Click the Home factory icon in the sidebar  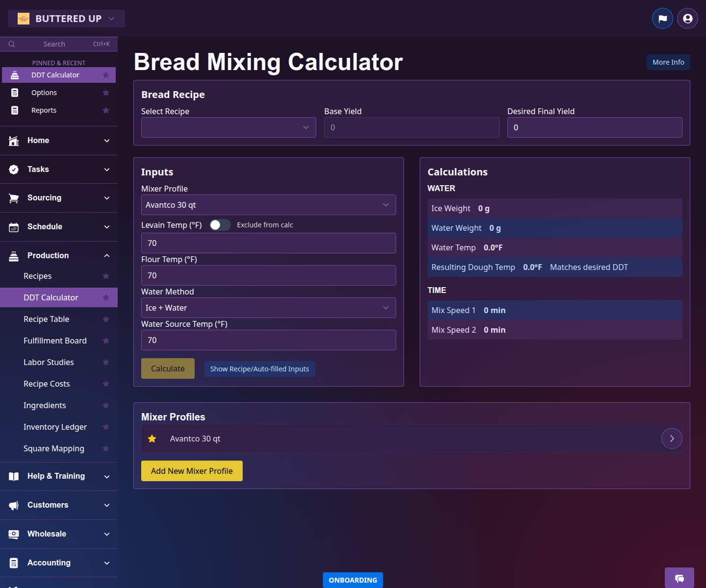pyautogui.click(x=13, y=140)
